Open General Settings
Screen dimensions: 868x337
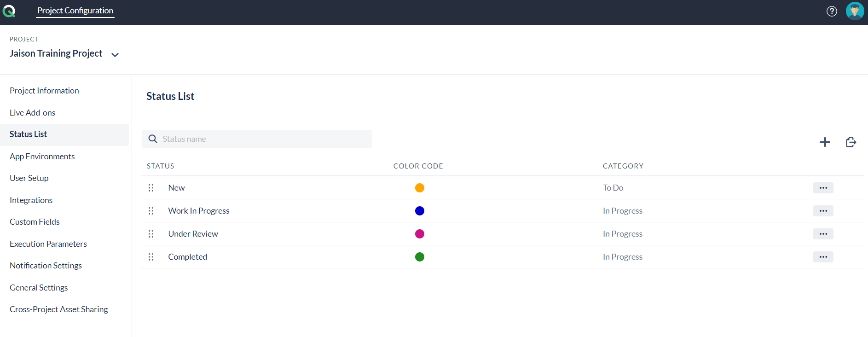click(x=39, y=288)
